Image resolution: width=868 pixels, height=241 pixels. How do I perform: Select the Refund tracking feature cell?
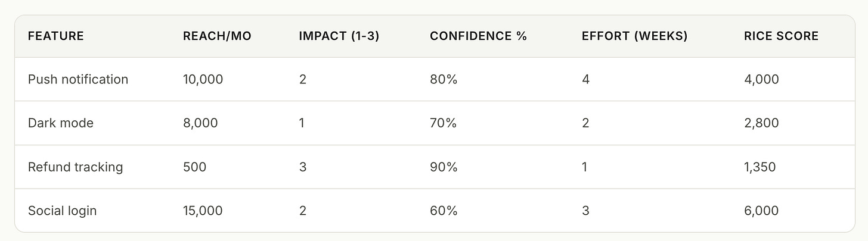(75, 167)
